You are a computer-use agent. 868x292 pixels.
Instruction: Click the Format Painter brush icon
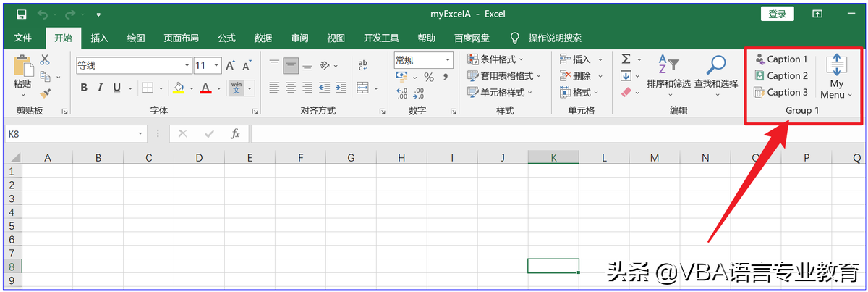[45, 93]
